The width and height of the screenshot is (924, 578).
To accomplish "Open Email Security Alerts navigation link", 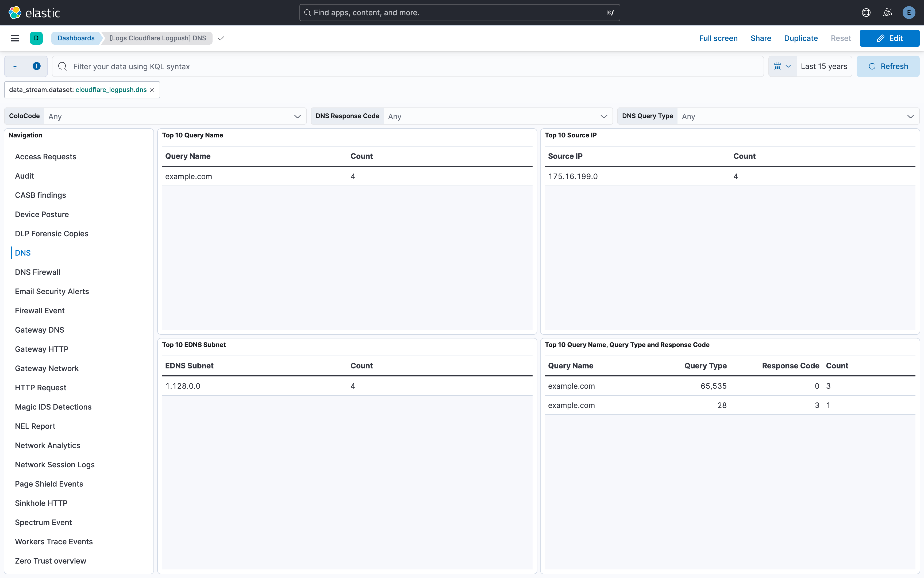I will click(52, 291).
